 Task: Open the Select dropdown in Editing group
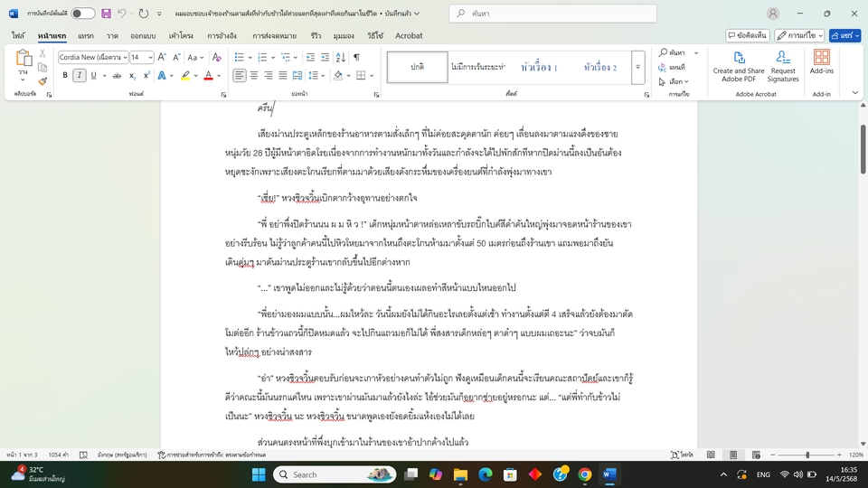(x=673, y=81)
